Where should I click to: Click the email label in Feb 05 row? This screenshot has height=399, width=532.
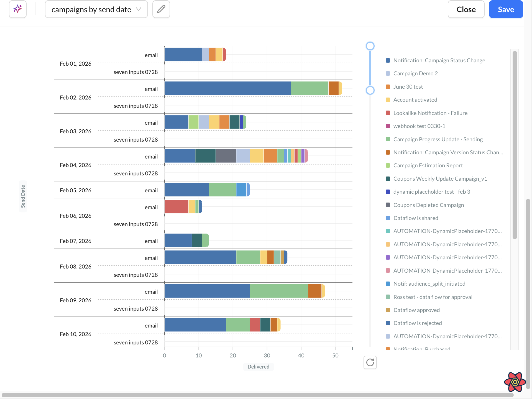pyautogui.click(x=151, y=190)
